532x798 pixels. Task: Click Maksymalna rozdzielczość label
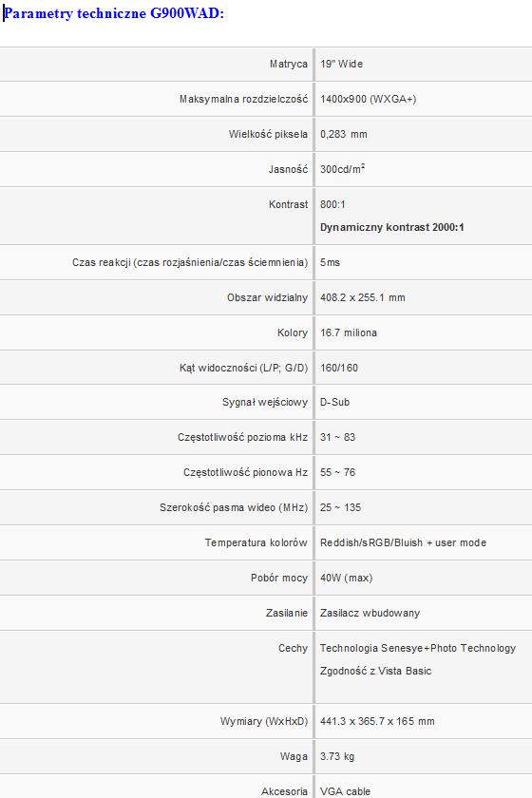click(244, 99)
